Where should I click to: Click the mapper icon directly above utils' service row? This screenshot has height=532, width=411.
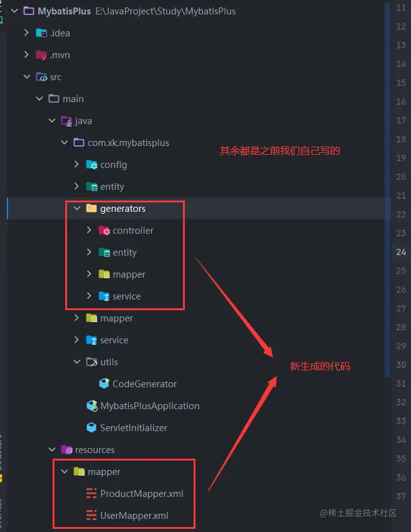tap(91, 318)
